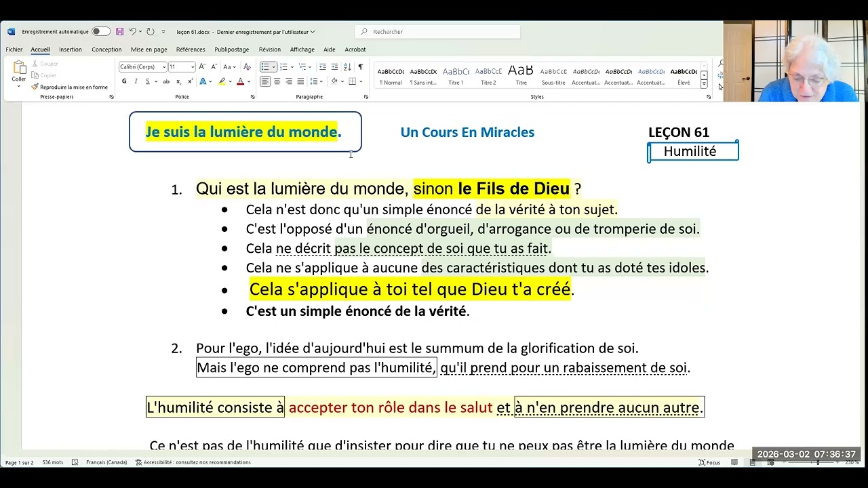The image size is (868, 488).
Task: Expand the Styles gallery
Action: (x=704, y=84)
